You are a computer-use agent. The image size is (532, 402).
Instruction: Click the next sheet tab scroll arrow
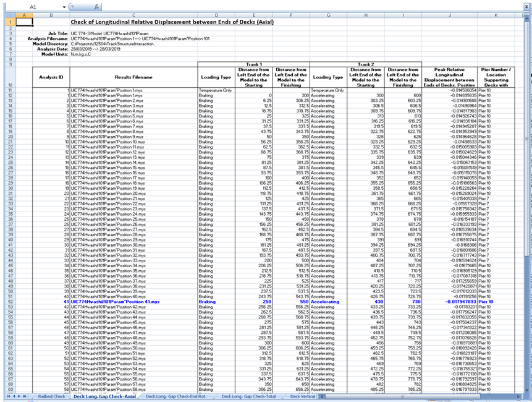click(x=20, y=395)
